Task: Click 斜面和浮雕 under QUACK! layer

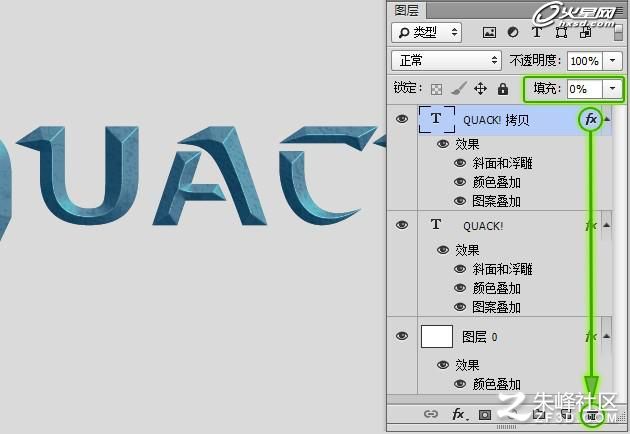Action: pos(503,269)
